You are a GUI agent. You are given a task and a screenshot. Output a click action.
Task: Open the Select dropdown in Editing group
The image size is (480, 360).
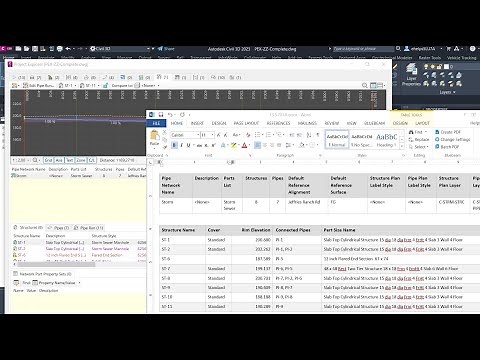(x=418, y=147)
